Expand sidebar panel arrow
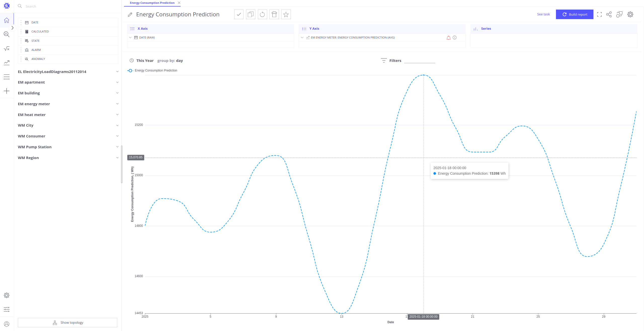This screenshot has height=331, width=644. coord(12,28)
